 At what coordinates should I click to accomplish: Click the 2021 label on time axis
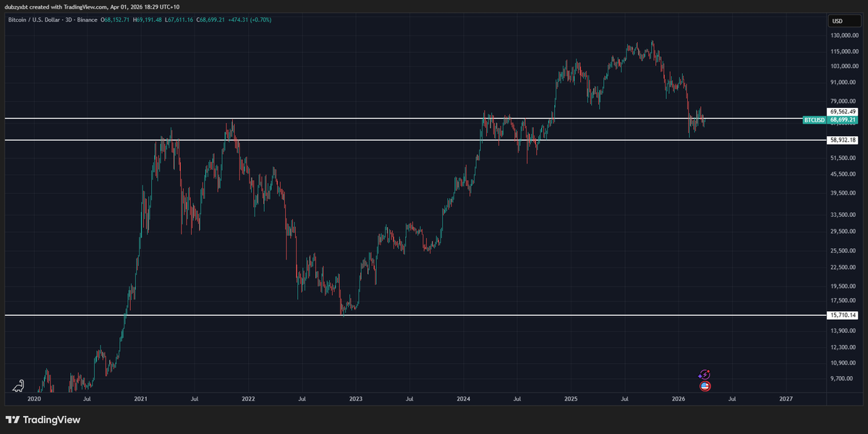pyautogui.click(x=141, y=399)
